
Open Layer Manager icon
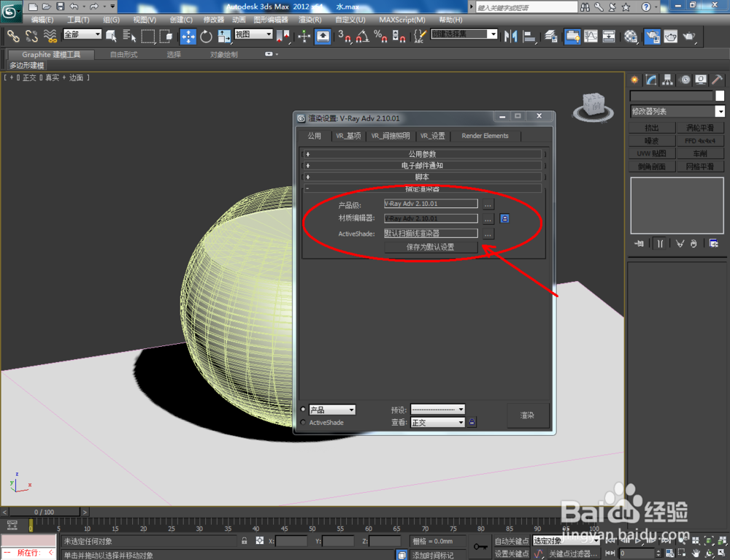(551, 36)
